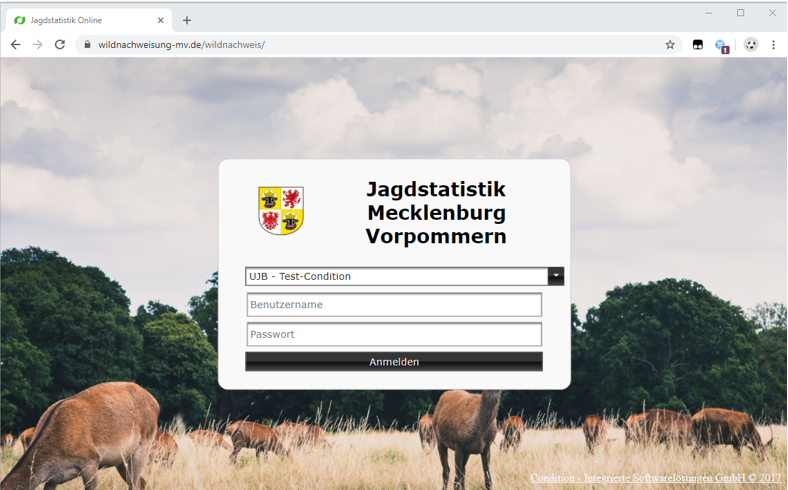The height and width of the screenshot is (490, 788).
Task: View site info via the lock icon
Action: tap(88, 45)
